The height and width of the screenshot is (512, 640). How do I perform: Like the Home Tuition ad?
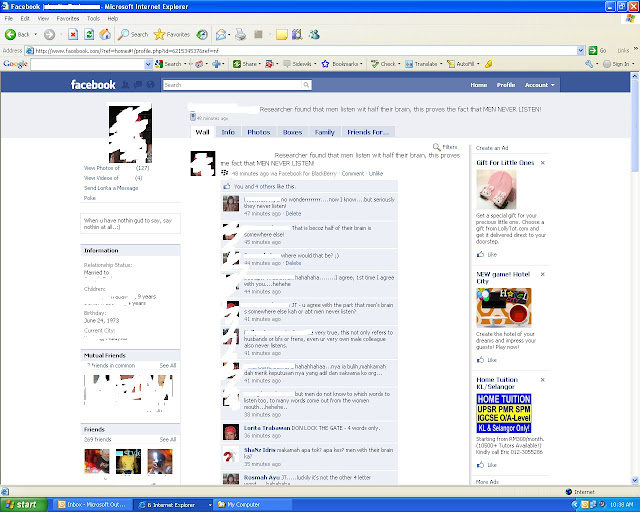click(x=487, y=465)
